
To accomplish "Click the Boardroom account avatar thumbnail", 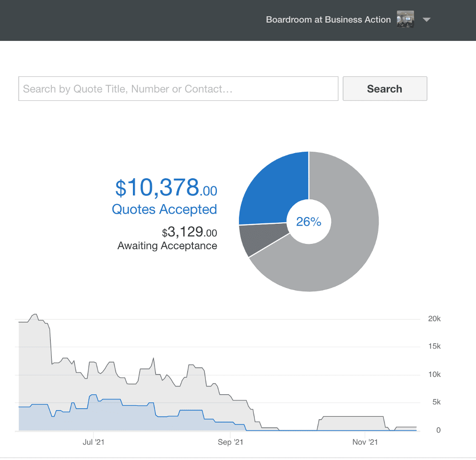I will (x=405, y=19).
